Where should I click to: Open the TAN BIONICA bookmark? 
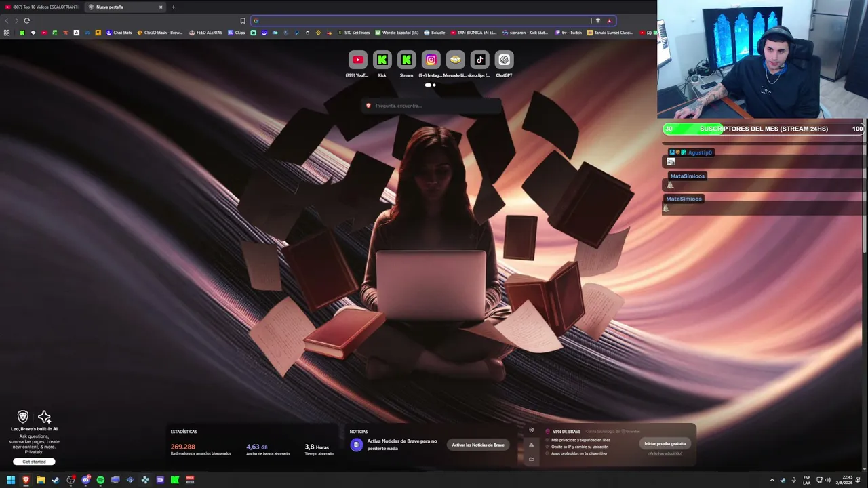coord(473,33)
